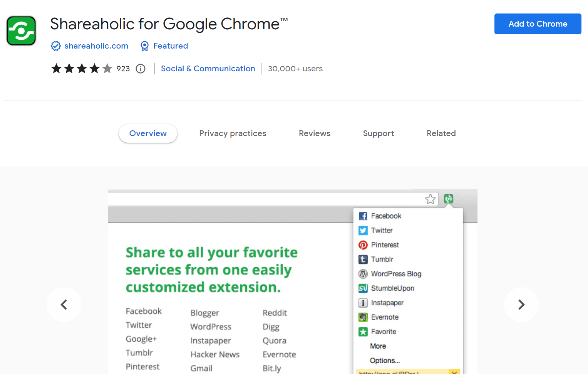The width and height of the screenshot is (588, 374).
Task: Switch to the Reviews tab
Action: pos(314,133)
